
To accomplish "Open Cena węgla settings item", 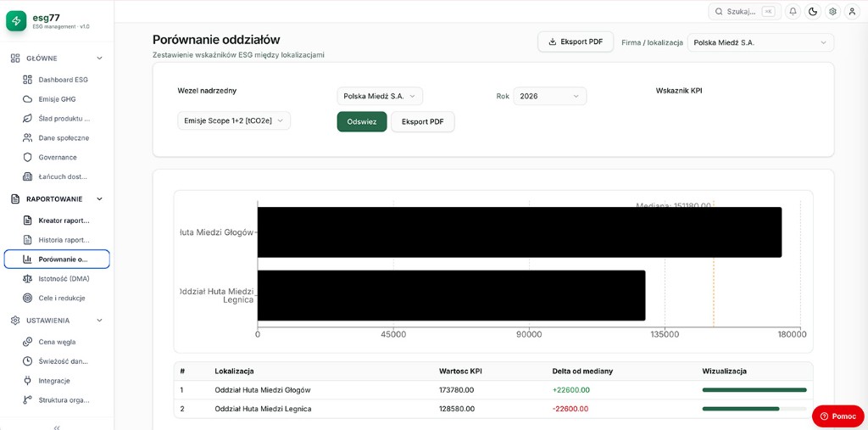I will click(x=57, y=342).
